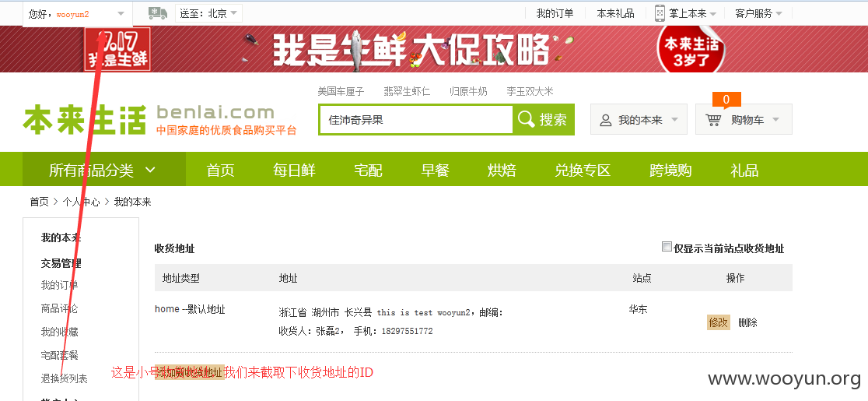Click the delivery truck icon
This screenshot has height=401, width=868.
[x=158, y=13]
